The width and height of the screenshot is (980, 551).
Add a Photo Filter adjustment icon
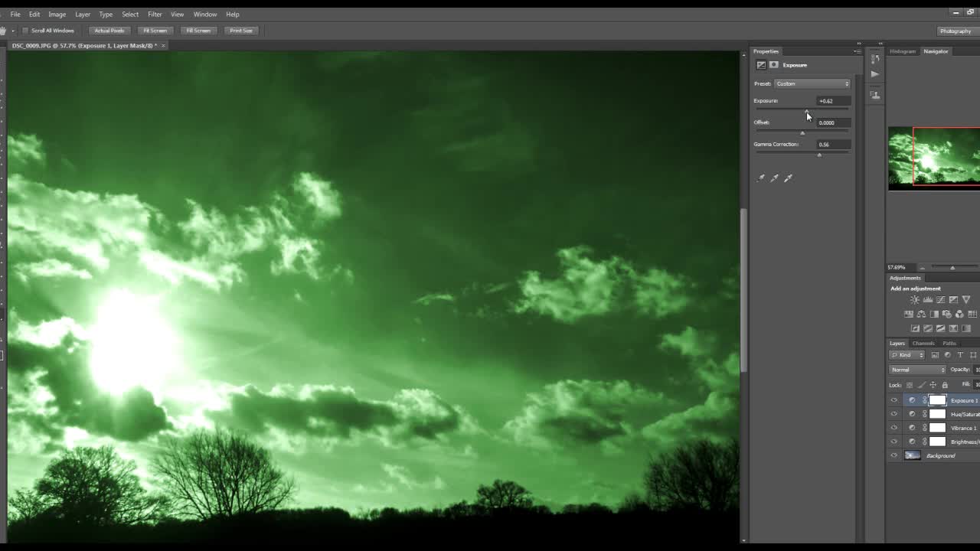947,314
